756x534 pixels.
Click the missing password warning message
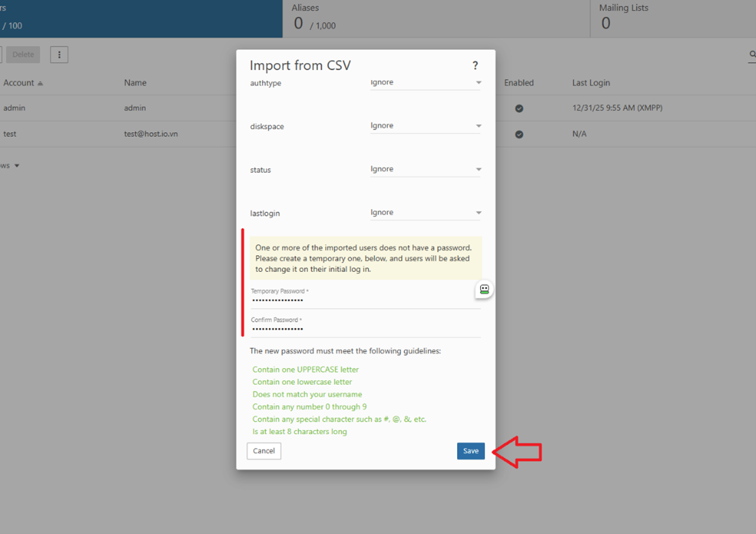(365, 259)
